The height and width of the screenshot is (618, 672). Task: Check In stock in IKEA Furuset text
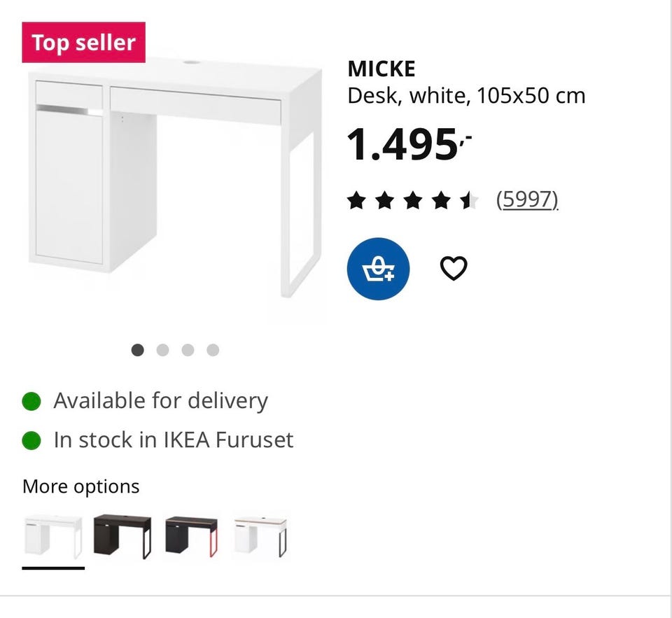coord(174,440)
